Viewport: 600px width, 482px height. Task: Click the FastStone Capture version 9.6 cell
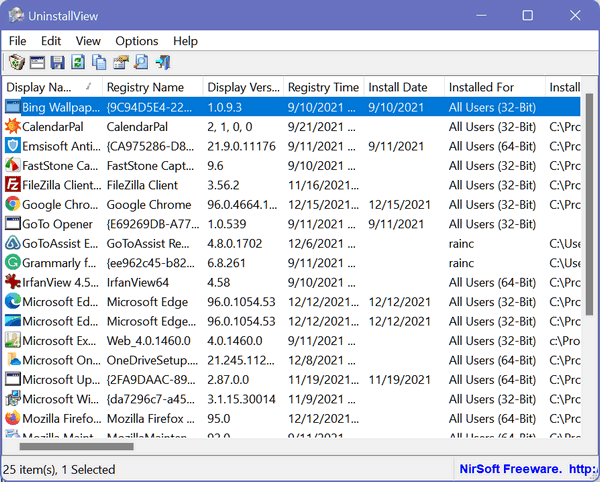(215, 166)
